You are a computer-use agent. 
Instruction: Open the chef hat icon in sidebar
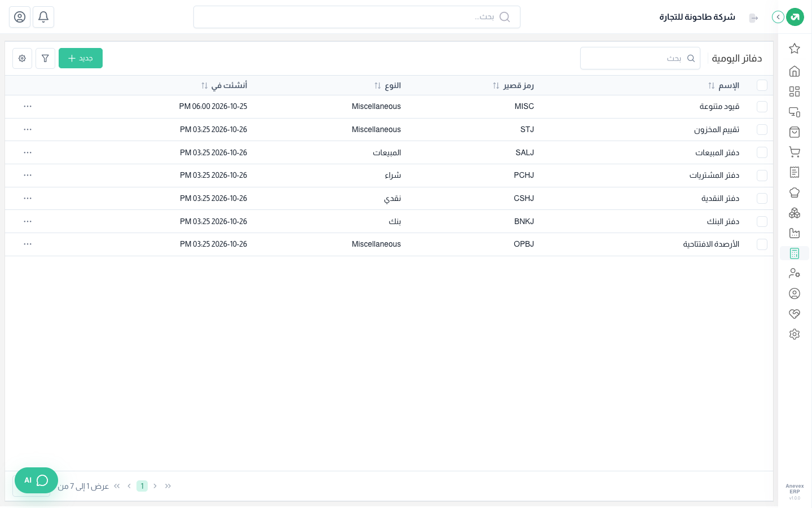(x=795, y=192)
